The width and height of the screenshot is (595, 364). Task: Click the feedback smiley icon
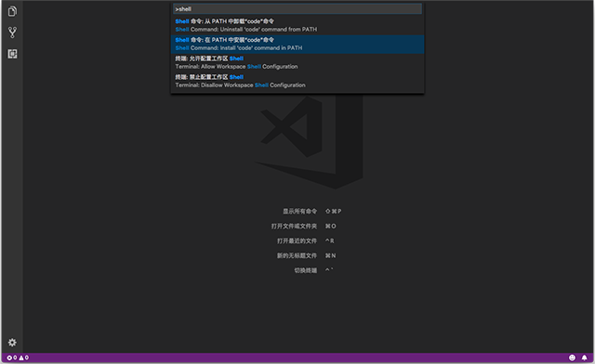click(572, 357)
